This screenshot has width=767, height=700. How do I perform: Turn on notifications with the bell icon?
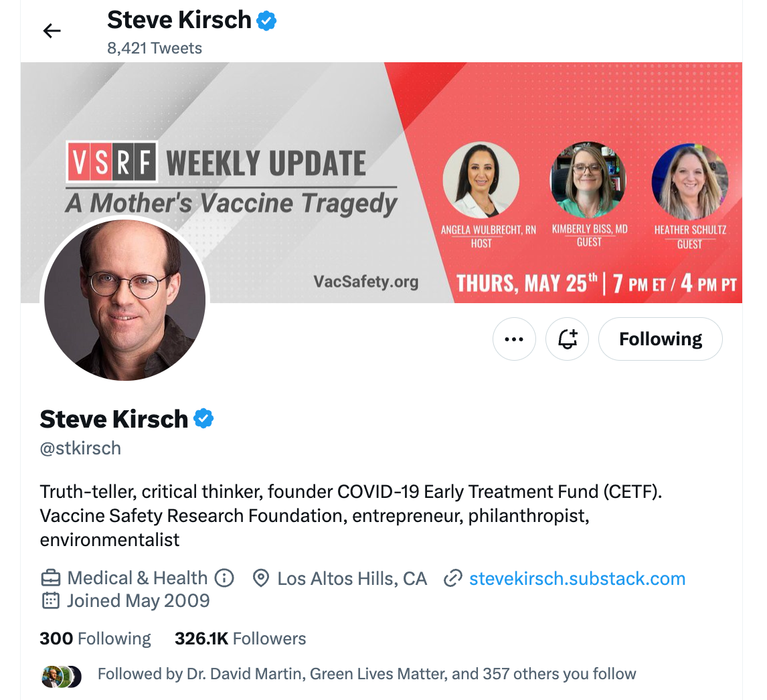click(x=568, y=339)
